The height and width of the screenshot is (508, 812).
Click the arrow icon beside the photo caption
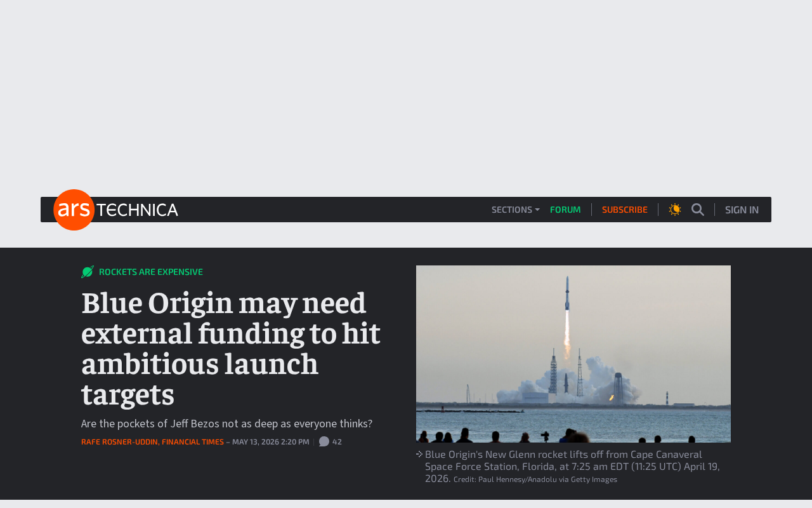(419, 454)
